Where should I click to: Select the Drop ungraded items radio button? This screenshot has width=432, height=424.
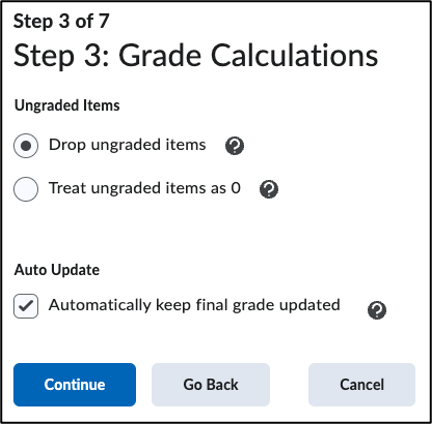click(x=26, y=146)
